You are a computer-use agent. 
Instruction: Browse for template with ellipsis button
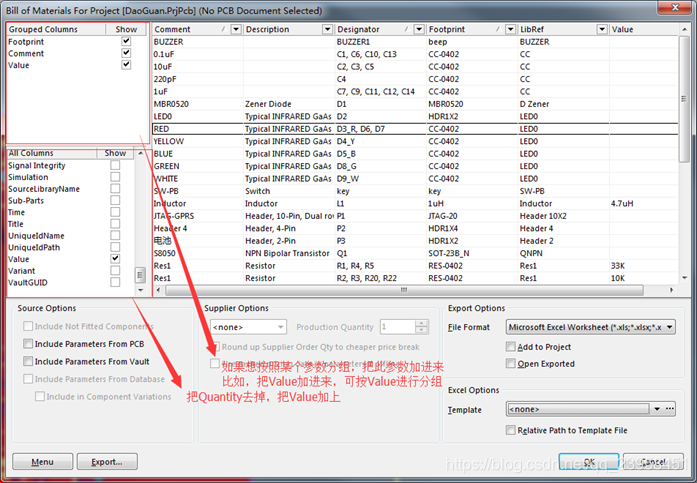coord(669,409)
